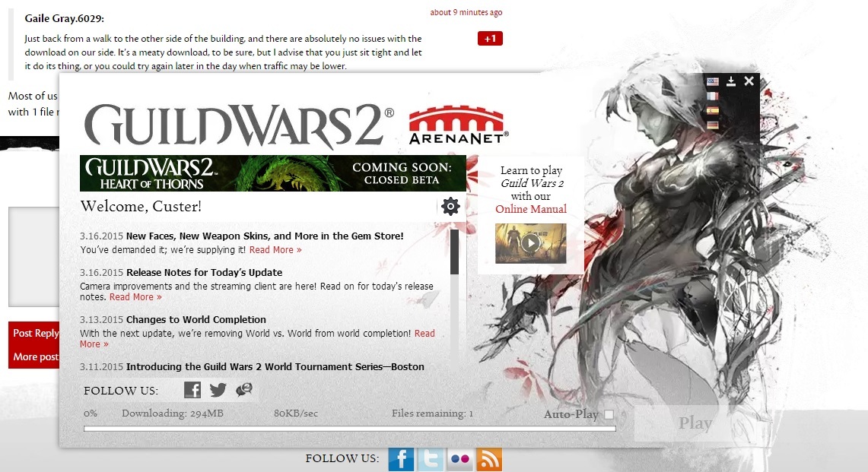Close the Guild Wars 2 launcher

tap(749, 81)
